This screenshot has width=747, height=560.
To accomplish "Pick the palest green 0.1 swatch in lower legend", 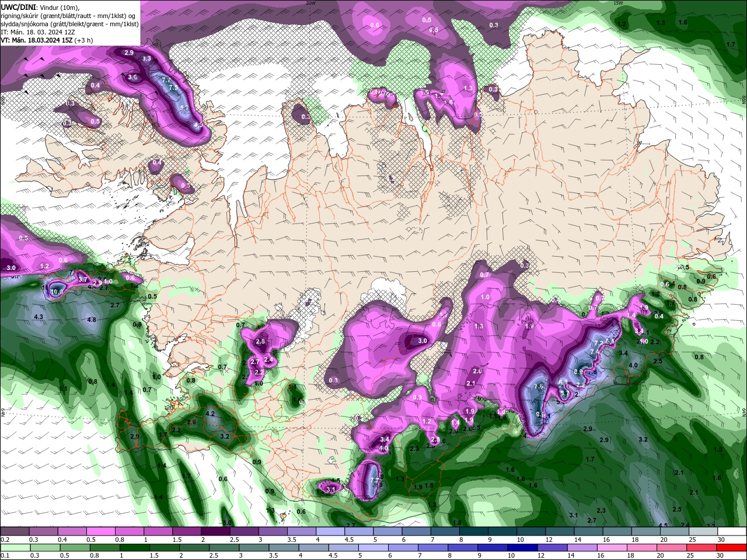I will (15, 548).
